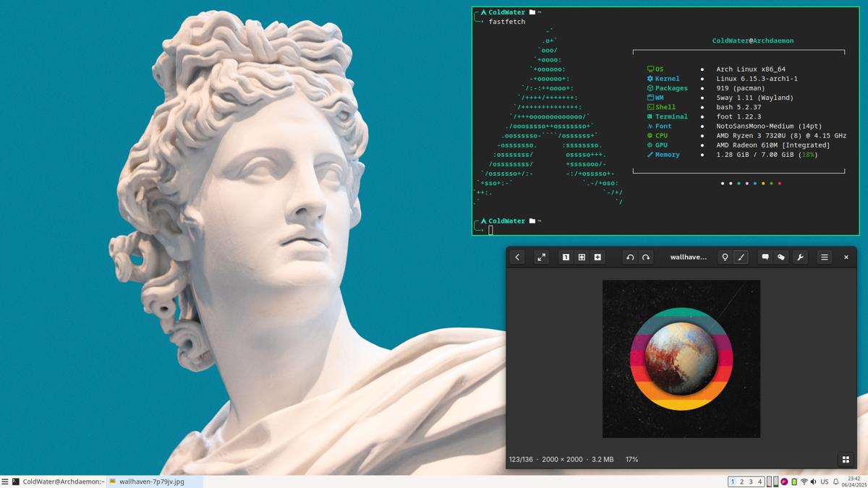Rotate the image counterclockwise
The height and width of the screenshot is (488, 868).
(x=630, y=257)
